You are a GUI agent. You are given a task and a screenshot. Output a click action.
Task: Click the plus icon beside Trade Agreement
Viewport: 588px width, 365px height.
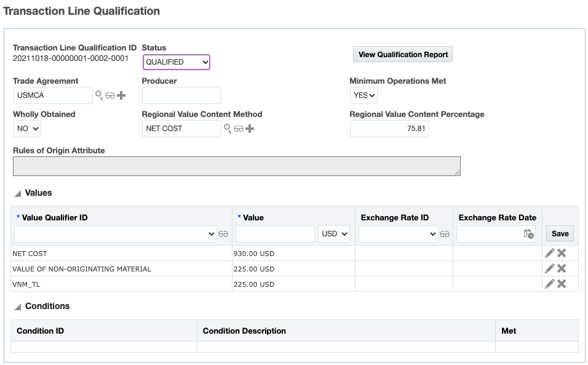tap(121, 95)
